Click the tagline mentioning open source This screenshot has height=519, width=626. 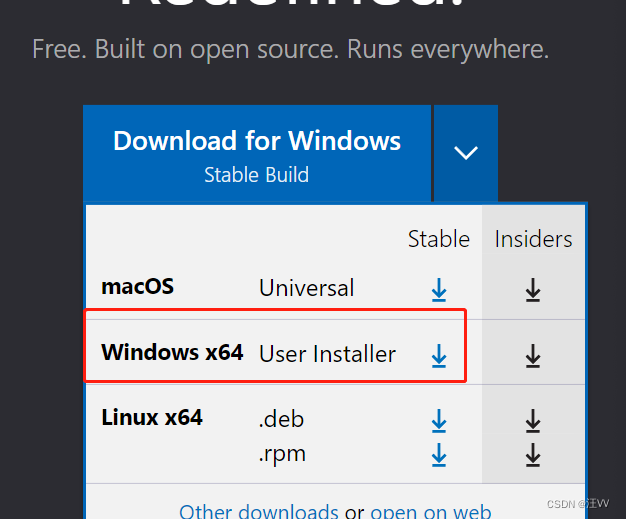291,50
